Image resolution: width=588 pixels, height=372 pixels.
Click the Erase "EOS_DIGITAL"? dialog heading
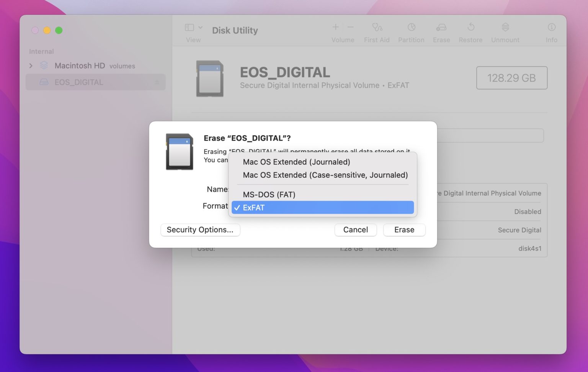(247, 138)
